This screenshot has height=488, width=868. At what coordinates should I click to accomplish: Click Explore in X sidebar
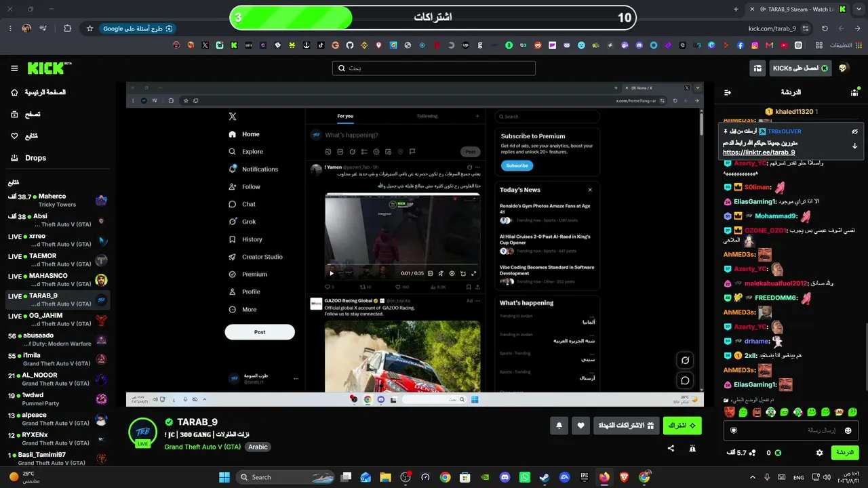point(246,152)
